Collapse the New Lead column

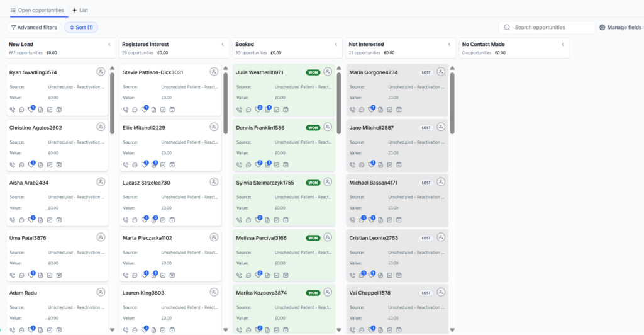109,44
